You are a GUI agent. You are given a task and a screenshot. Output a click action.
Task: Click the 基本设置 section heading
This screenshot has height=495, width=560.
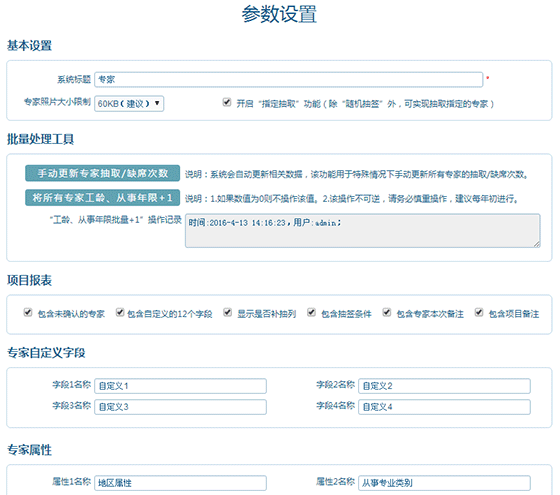(x=29, y=46)
